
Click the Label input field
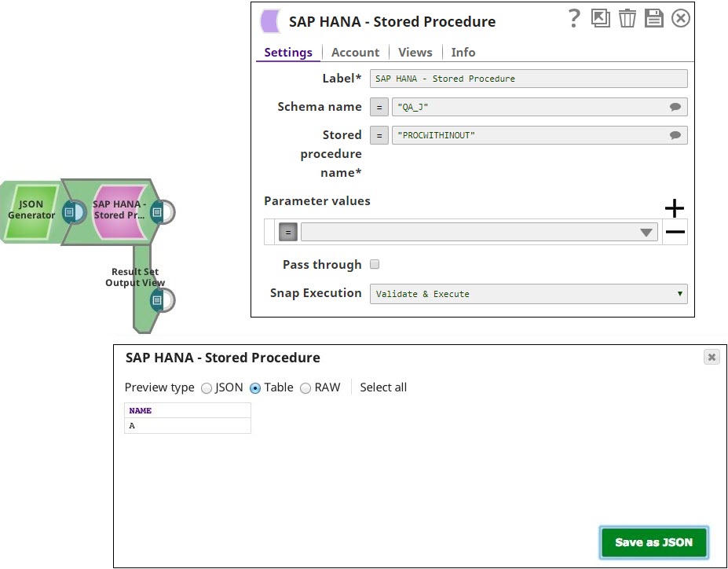point(529,79)
